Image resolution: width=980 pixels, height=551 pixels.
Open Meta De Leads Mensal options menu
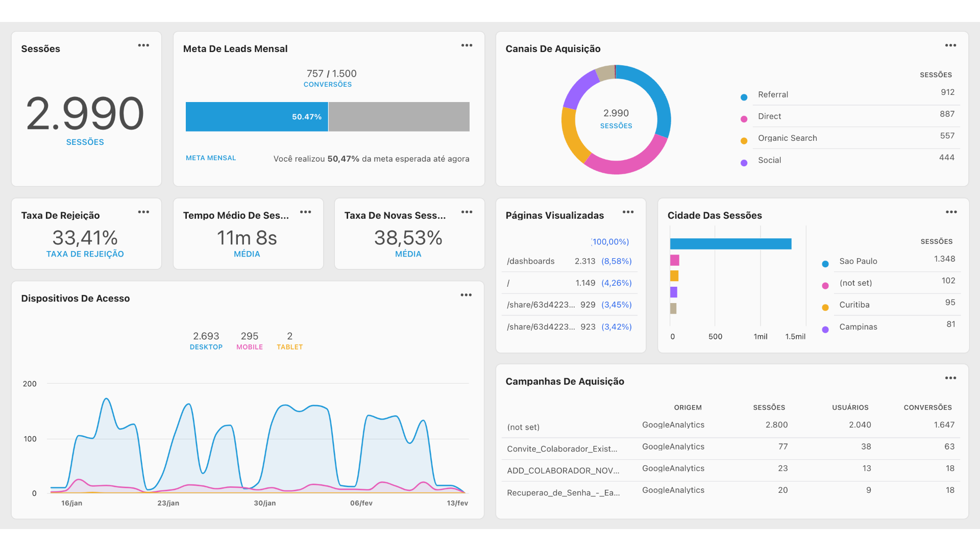(467, 45)
